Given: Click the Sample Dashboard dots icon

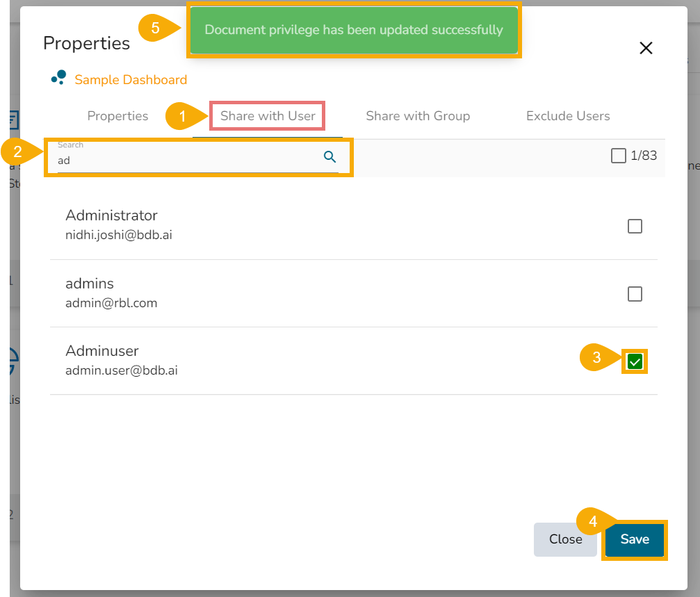Looking at the screenshot, I should [x=58, y=78].
